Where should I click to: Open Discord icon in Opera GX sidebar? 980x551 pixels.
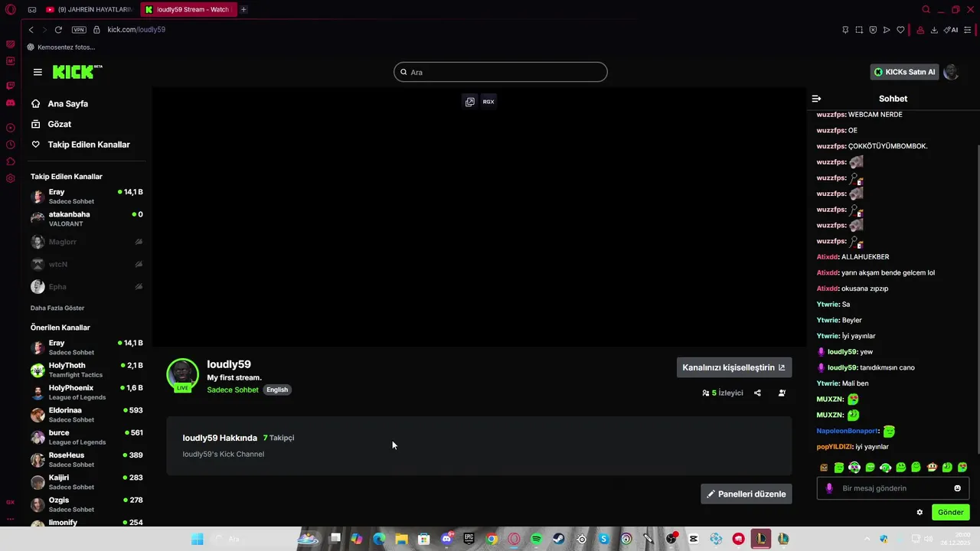10,103
